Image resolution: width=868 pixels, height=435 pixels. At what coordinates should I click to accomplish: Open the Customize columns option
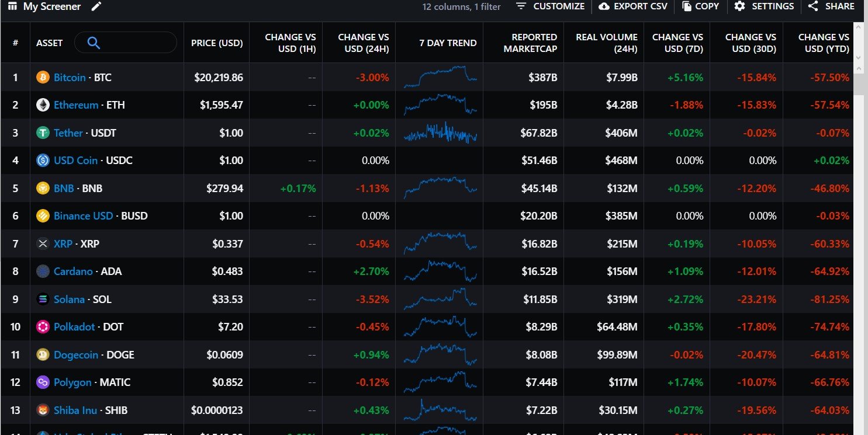(x=550, y=6)
